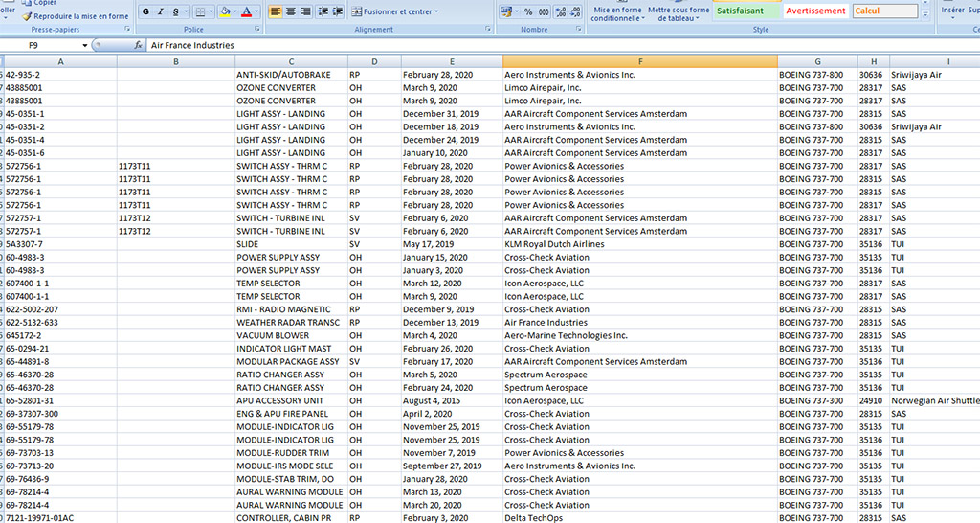Screen dimensions: 980x523
Task: Select cell August 4, 2015
Action: pos(452,400)
